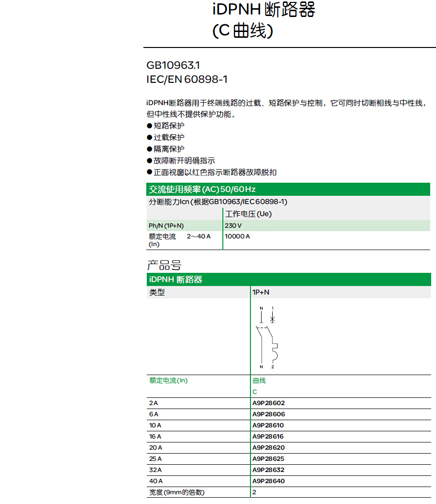Screen dimensions: 436x504
Task: Click the 1P+N wiring diagram
Action: point(267,337)
